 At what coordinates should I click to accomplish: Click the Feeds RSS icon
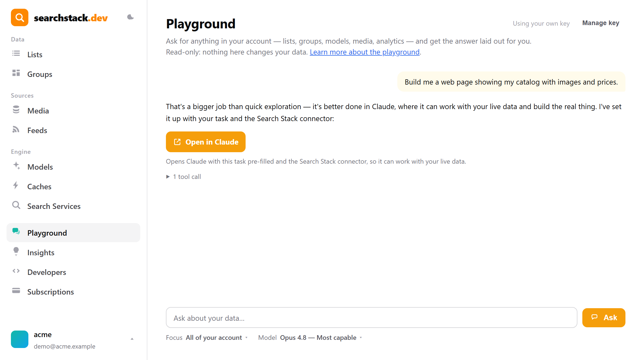(16, 129)
